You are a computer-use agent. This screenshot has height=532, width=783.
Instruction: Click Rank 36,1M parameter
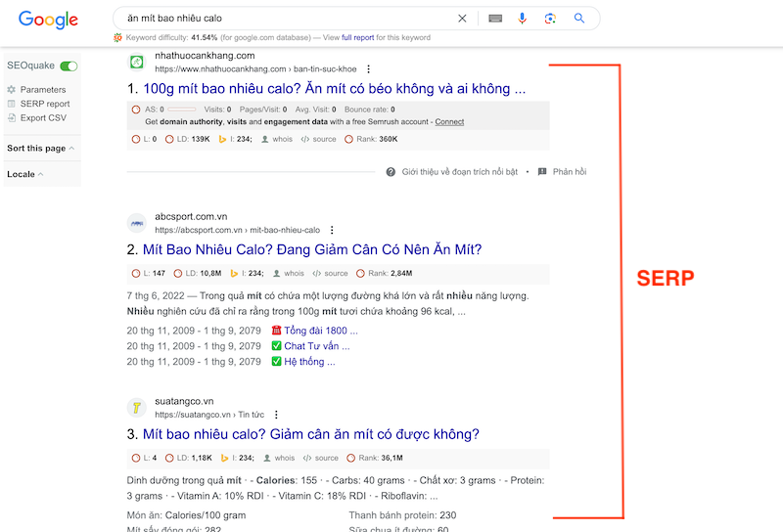point(375,458)
